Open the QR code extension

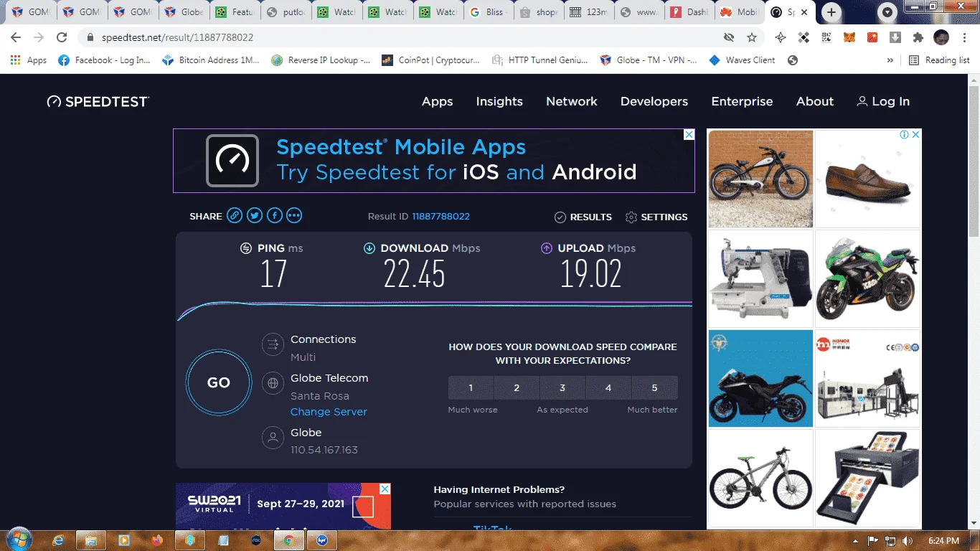[826, 37]
